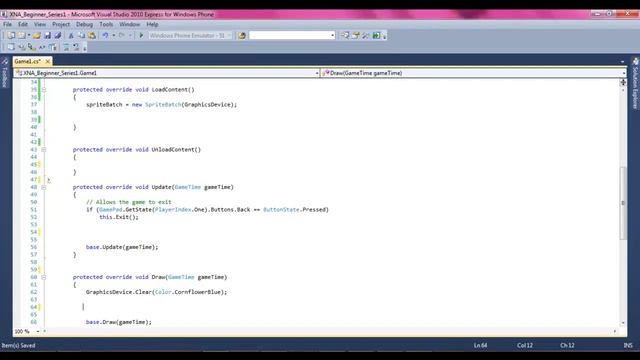
Task: Click the Solution Explorer toolbar icon
Action: (x=345, y=36)
